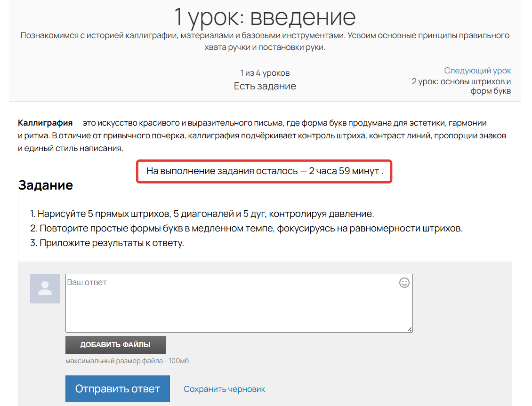Click the textarea resize handle corner
The height and width of the screenshot is (406, 532).
(410, 329)
